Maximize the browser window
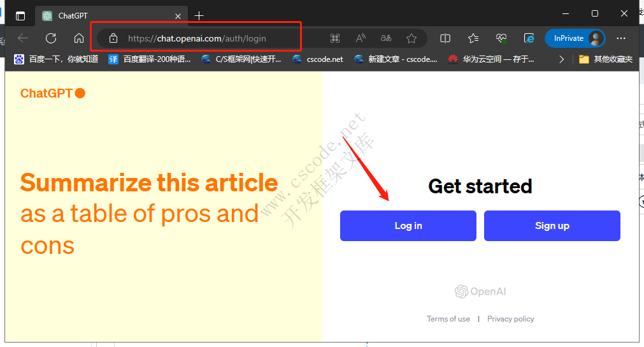The height and width of the screenshot is (347, 644). click(x=595, y=13)
